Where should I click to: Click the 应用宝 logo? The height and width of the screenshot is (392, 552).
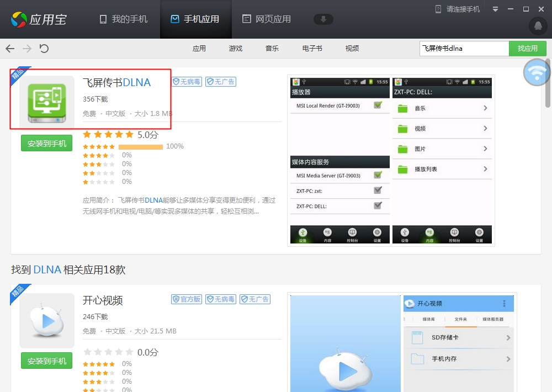pos(39,19)
